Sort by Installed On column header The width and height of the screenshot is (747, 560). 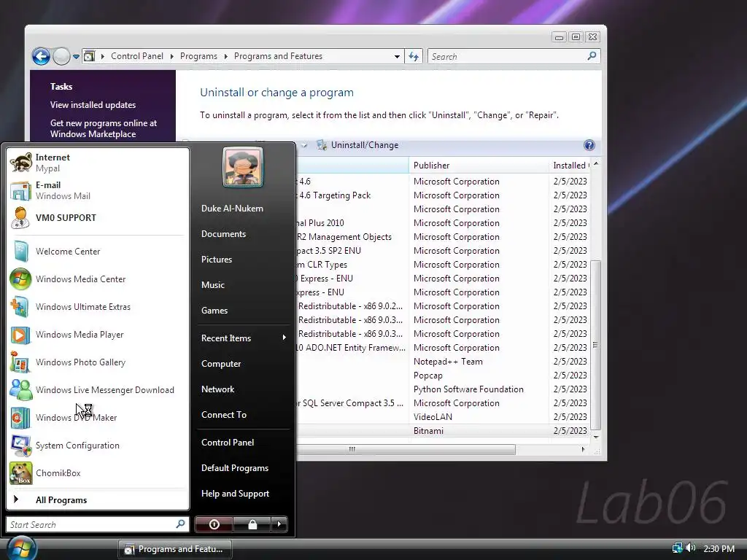pos(570,166)
